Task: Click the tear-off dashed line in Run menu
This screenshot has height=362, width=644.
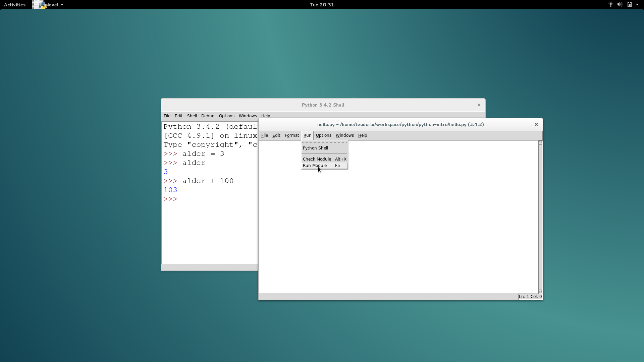Action: 324,142
